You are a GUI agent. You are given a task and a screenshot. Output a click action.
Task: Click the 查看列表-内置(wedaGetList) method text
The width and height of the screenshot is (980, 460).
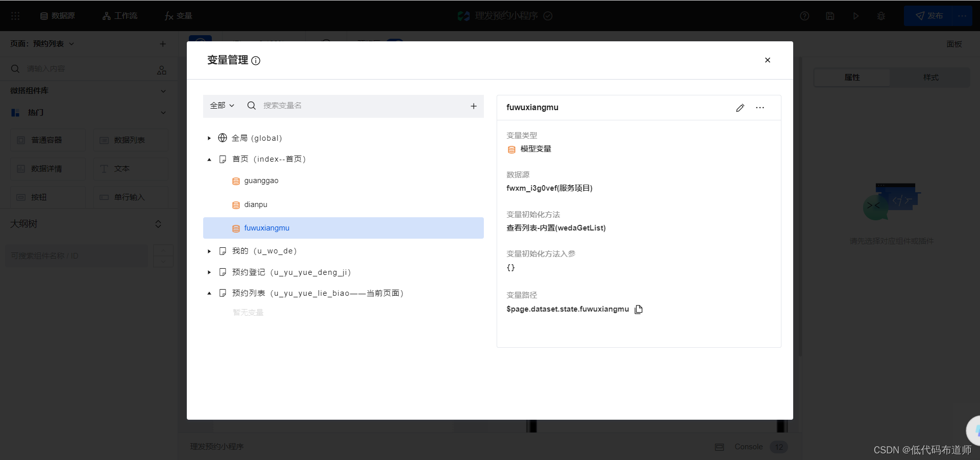pyautogui.click(x=556, y=228)
